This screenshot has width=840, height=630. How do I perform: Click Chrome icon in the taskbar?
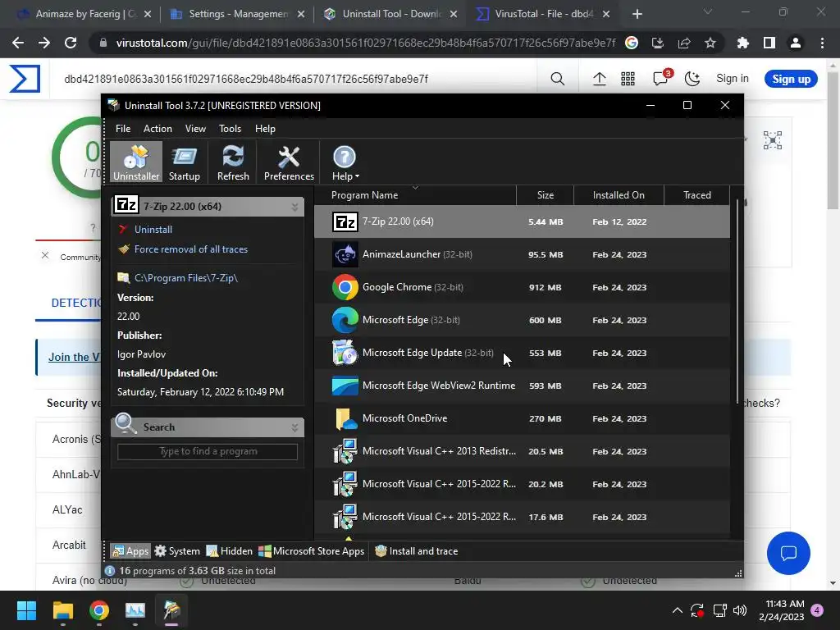(99, 610)
